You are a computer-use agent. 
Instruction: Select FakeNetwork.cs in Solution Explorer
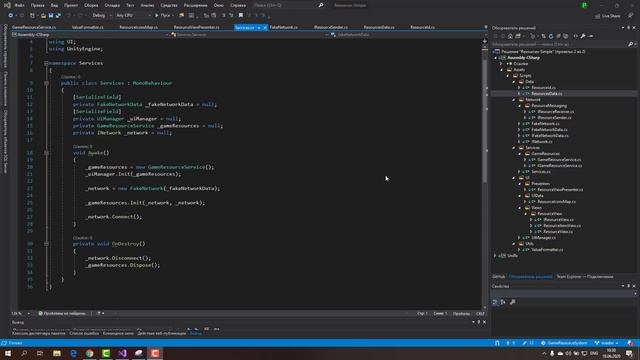pos(545,124)
